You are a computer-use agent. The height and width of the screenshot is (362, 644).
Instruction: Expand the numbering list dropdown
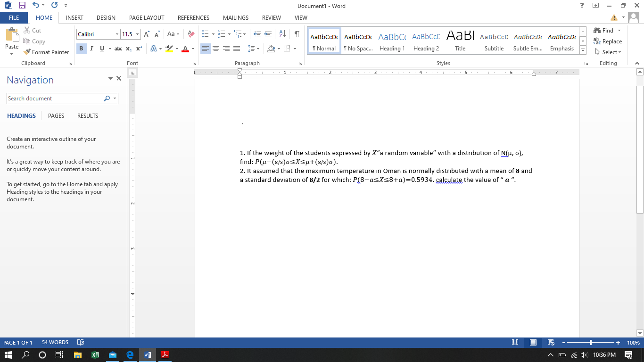[x=229, y=34]
